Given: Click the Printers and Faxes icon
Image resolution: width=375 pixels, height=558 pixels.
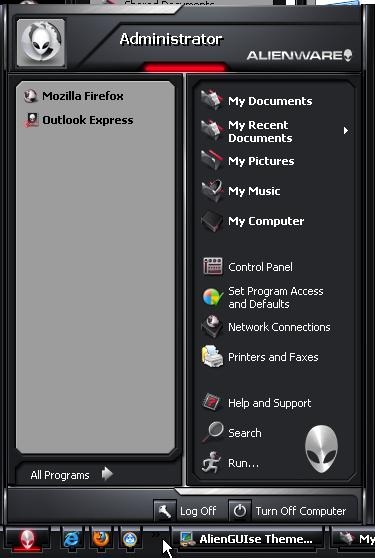Looking at the screenshot, I should [212, 357].
